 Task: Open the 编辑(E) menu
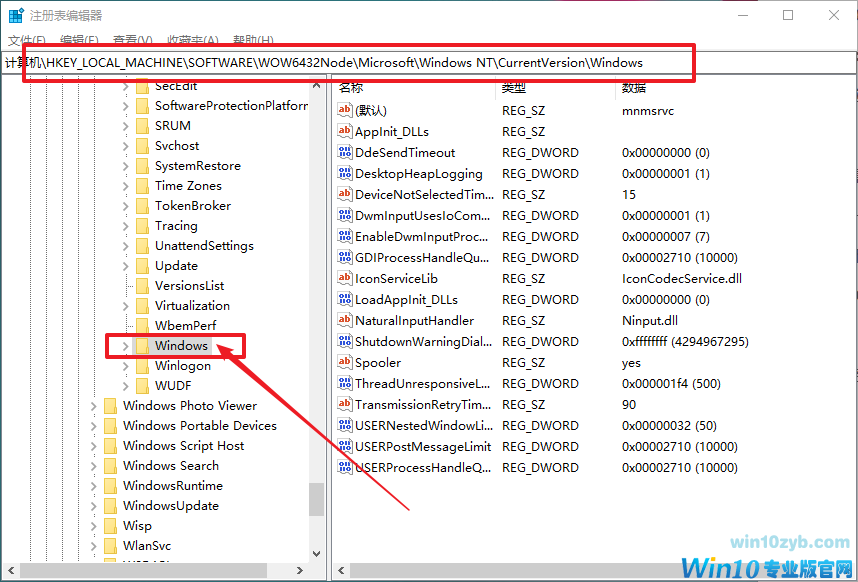pyautogui.click(x=79, y=40)
